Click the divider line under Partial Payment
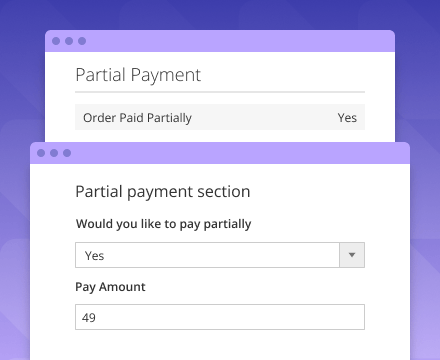The width and height of the screenshot is (440, 360). pos(220,92)
